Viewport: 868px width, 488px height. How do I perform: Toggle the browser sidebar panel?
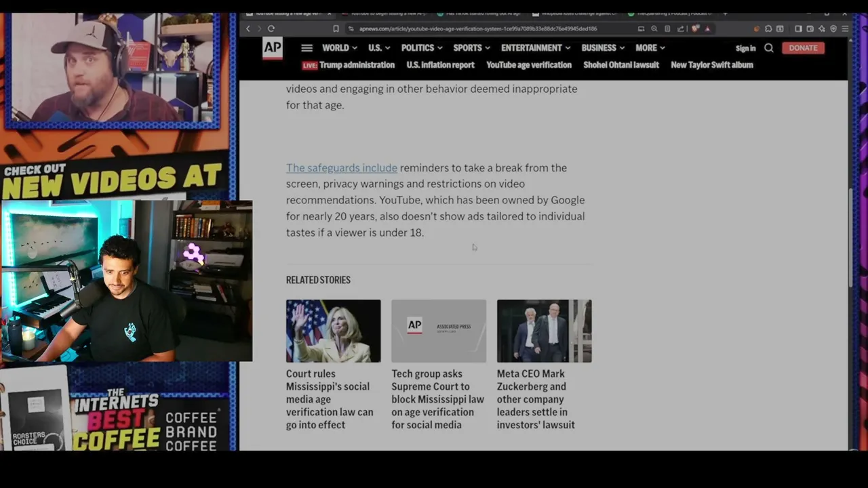click(798, 28)
